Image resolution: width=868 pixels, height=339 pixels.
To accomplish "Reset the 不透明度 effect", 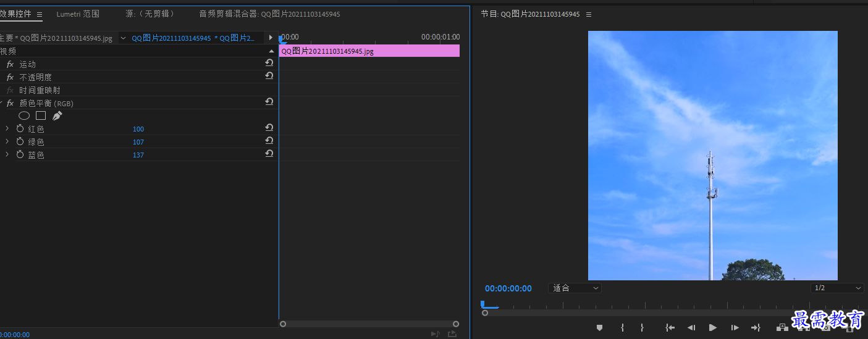I will 269,75.
